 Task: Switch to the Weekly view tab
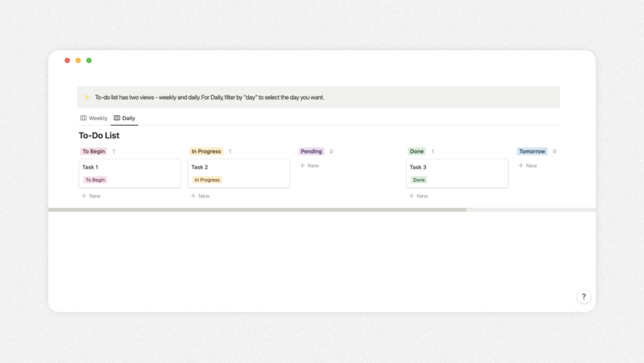pyautogui.click(x=98, y=118)
